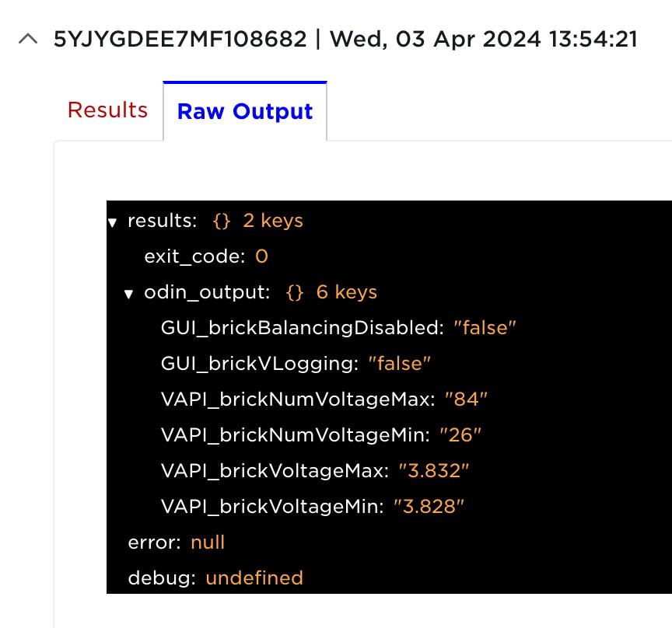The width and height of the screenshot is (672, 628).
Task: Click the "2 keys" count label
Action: coord(273,222)
